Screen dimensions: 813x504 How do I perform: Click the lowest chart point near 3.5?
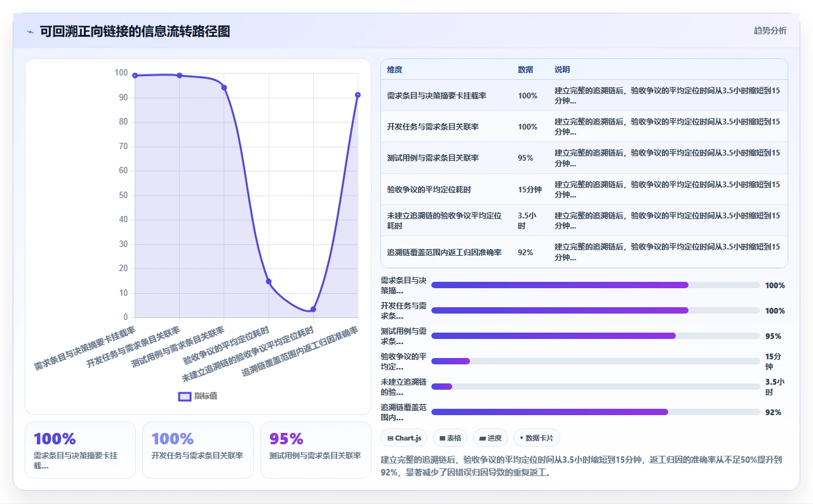pos(313,309)
